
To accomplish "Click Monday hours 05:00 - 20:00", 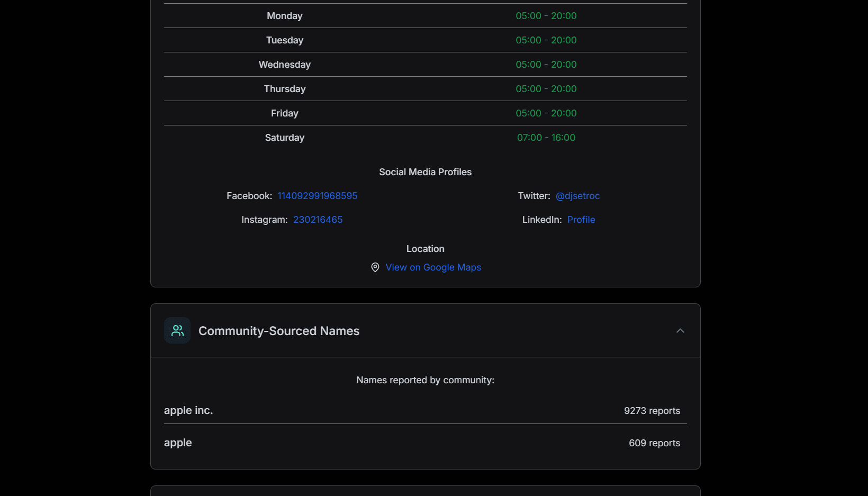I will (546, 16).
